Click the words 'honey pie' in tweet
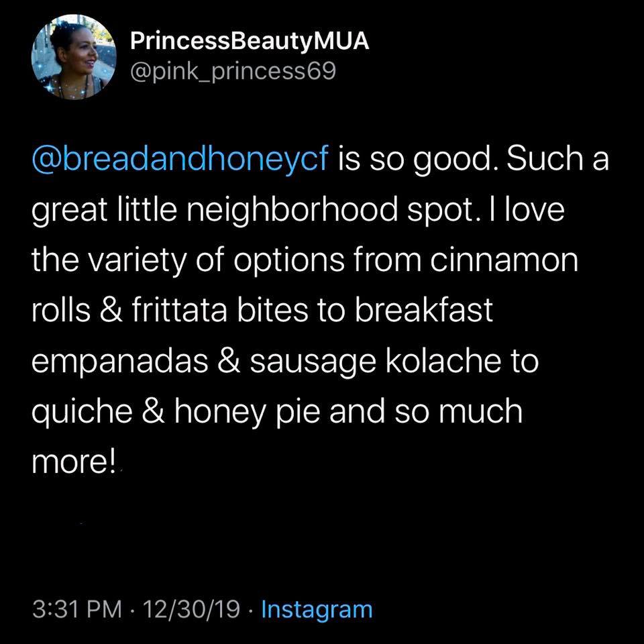 [x=247, y=413]
